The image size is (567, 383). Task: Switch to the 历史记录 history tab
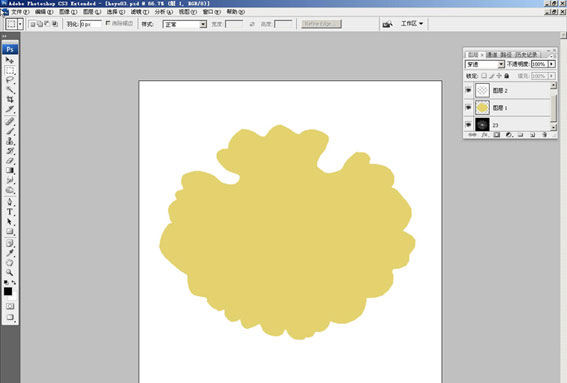click(x=527, y=55)
